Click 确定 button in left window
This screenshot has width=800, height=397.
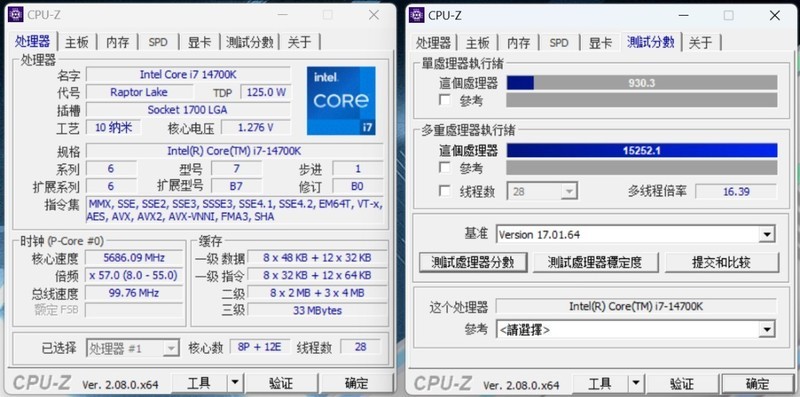357,383
